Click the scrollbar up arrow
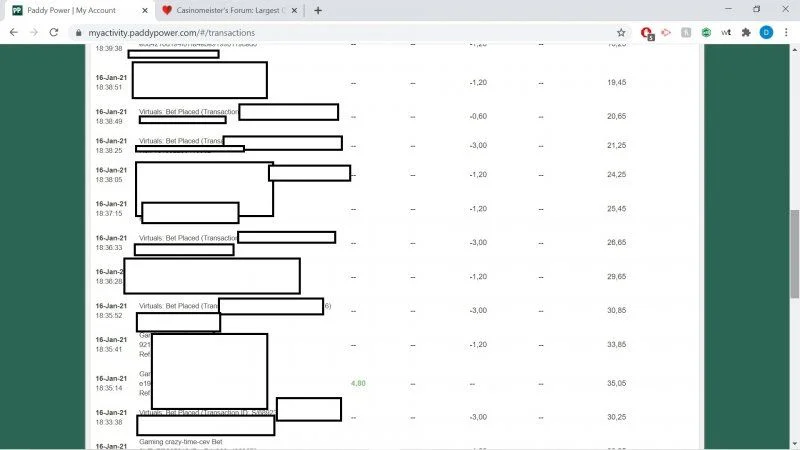800x450 pixels. coord(795,49)
